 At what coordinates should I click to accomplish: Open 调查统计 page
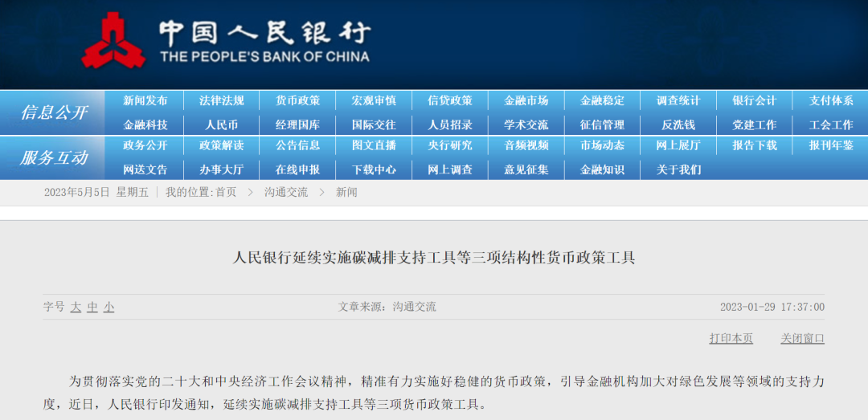(x=678, y=100)
